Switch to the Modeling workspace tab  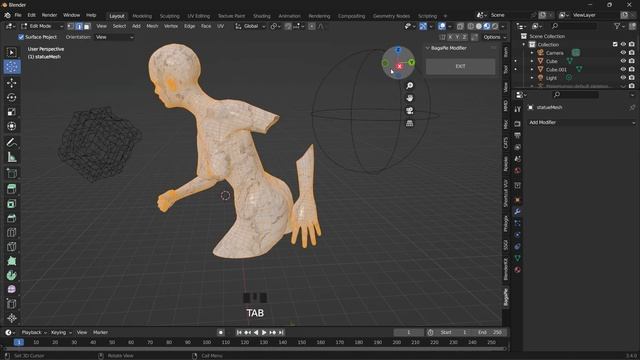pos(142,16)
